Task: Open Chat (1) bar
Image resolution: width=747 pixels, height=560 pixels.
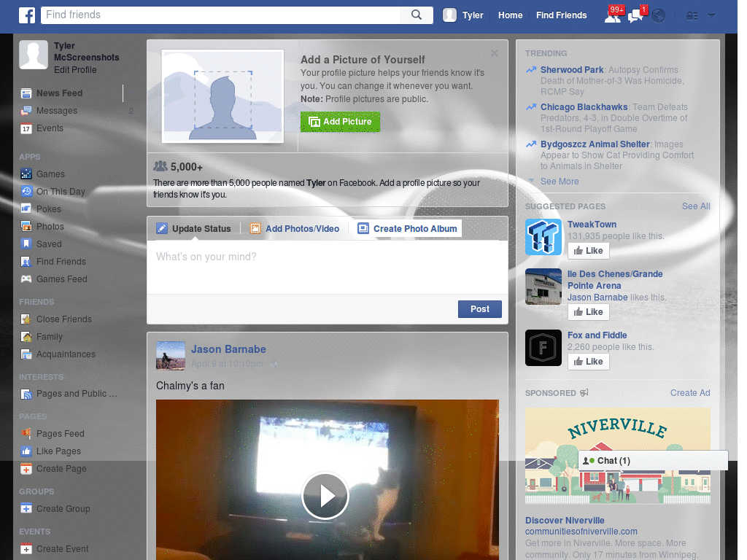Action: pyautogui.click(x=653, y=461)
